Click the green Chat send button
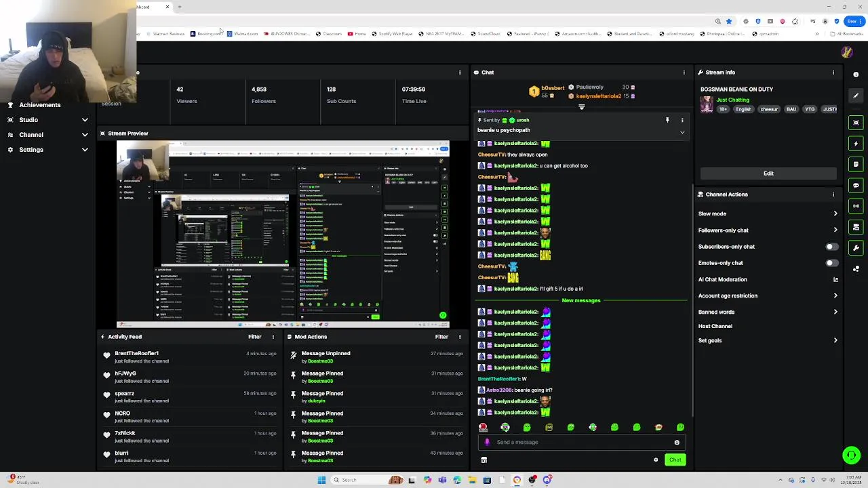 coord(675,460)
